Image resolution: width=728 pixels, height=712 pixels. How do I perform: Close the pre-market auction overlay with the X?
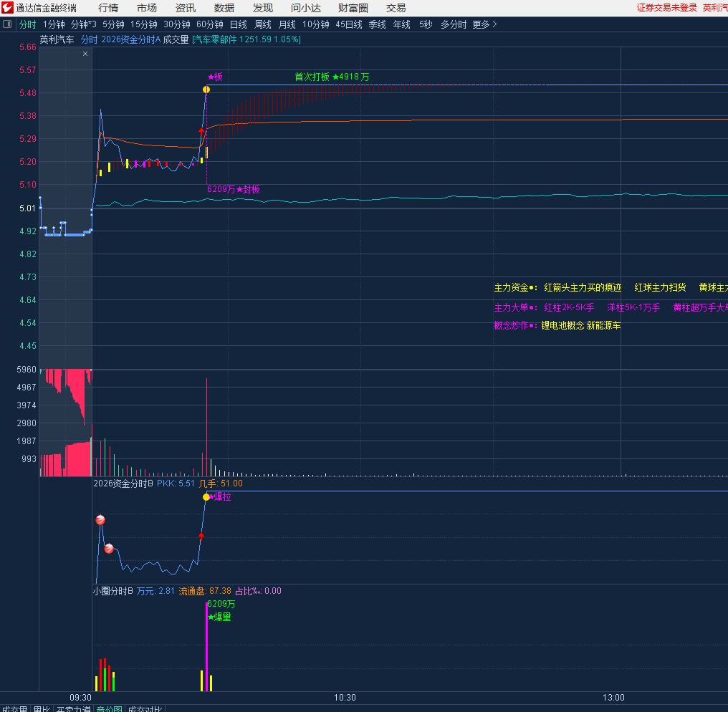tap(85, 54)
